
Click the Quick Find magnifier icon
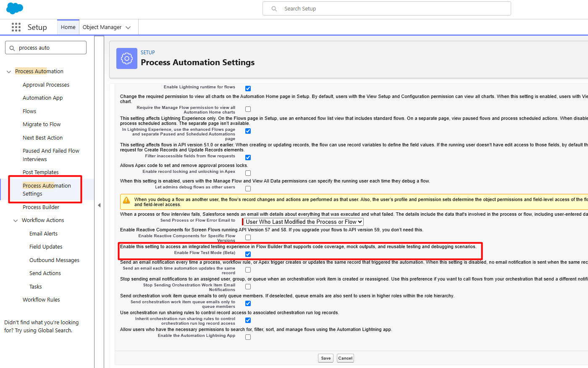tap(12, 48)
